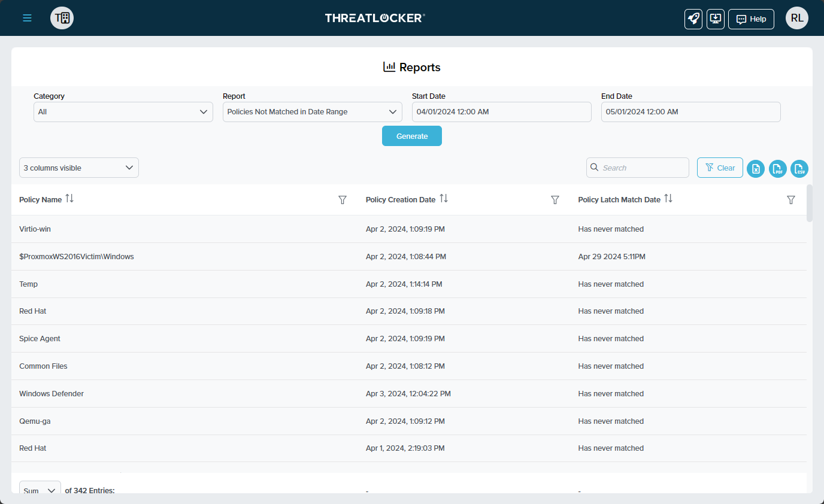This screenshot has height=504, width=824.
Task: Select the Common Files policy
Action: (409, 366)
